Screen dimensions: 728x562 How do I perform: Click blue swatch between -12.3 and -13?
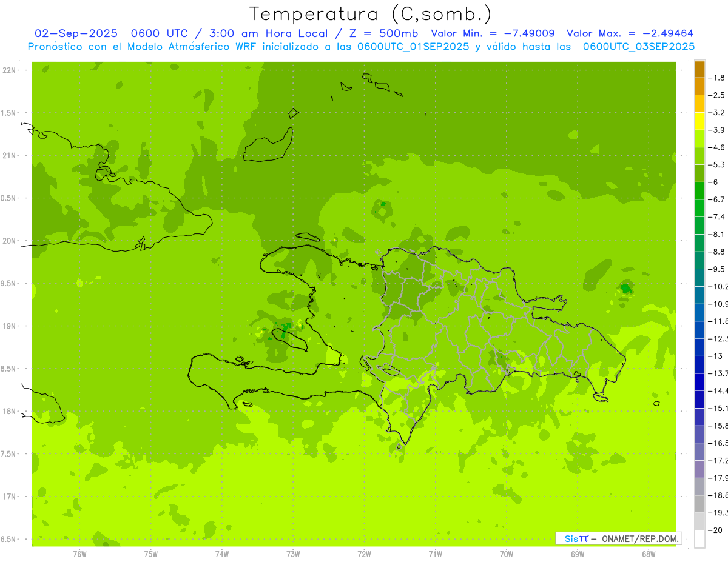[699, 347]
